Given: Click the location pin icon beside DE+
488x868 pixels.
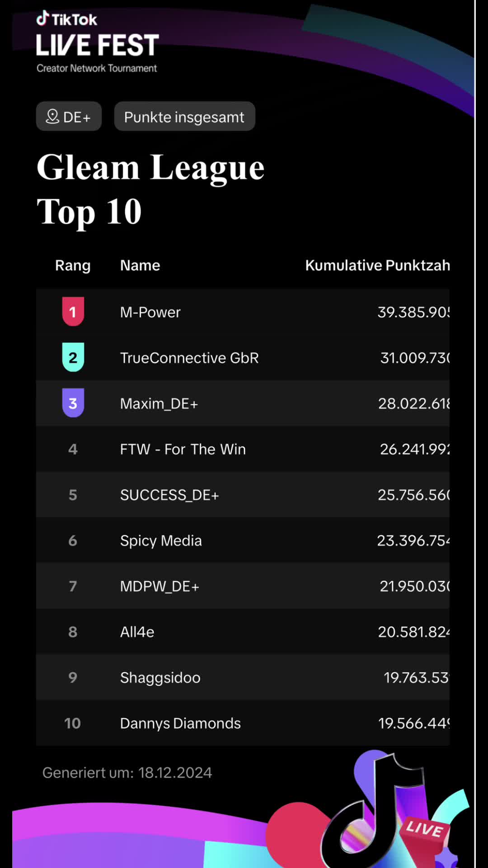Looking at the screenshot, I should coord(53,117).
